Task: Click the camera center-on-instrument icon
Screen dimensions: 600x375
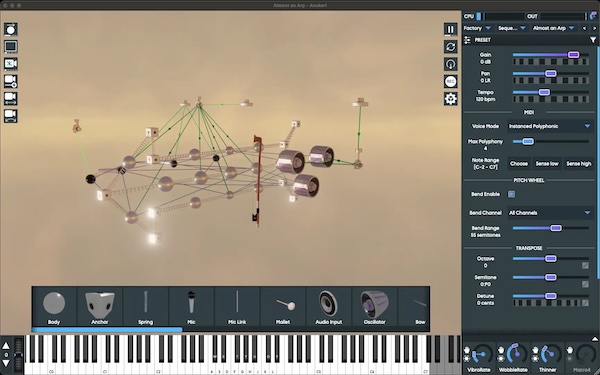Action: click(x=11, y=64)
